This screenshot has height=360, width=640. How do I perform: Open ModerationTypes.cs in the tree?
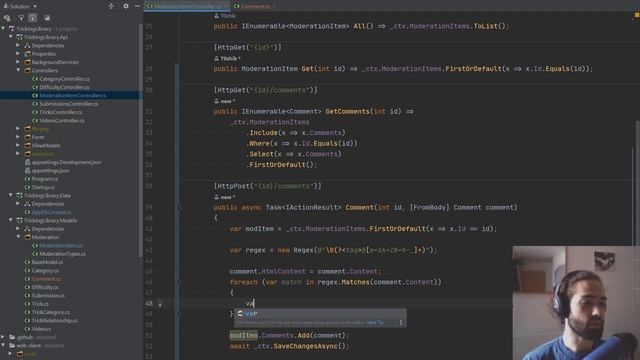click(62, 254)
